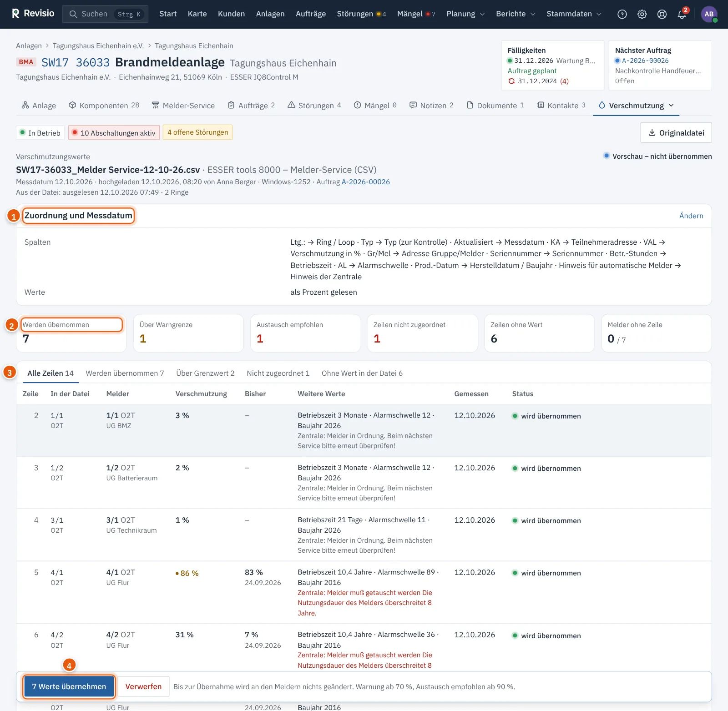Select the Nicht zugeordnet 1 filter tab
This screenshot has width=728, height=711.
coord(278,373)
